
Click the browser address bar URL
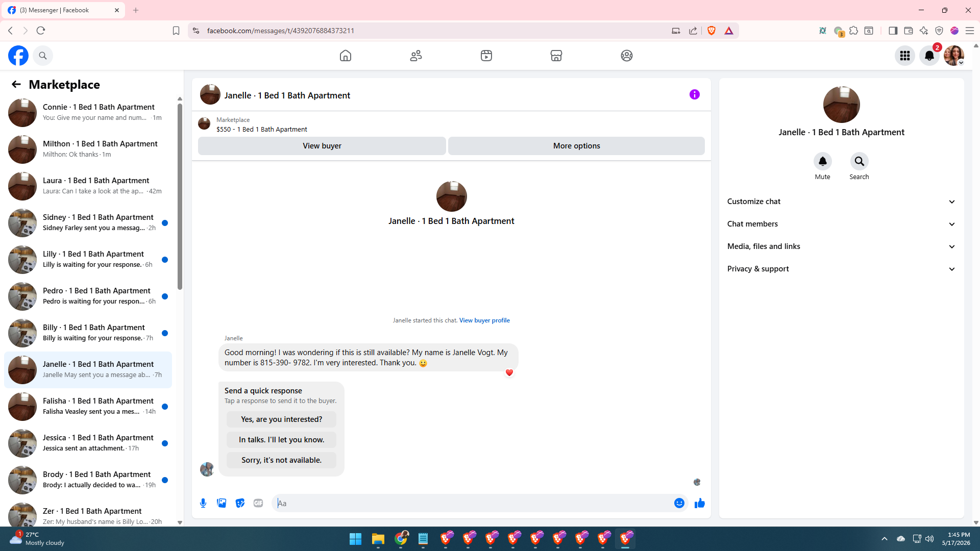click(x=281, y=31)
